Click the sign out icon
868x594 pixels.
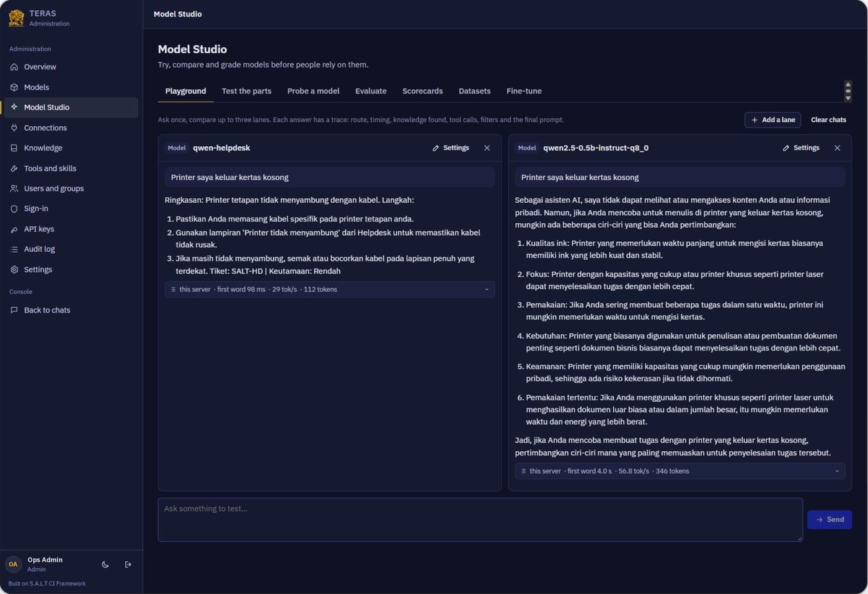point(128,564)
